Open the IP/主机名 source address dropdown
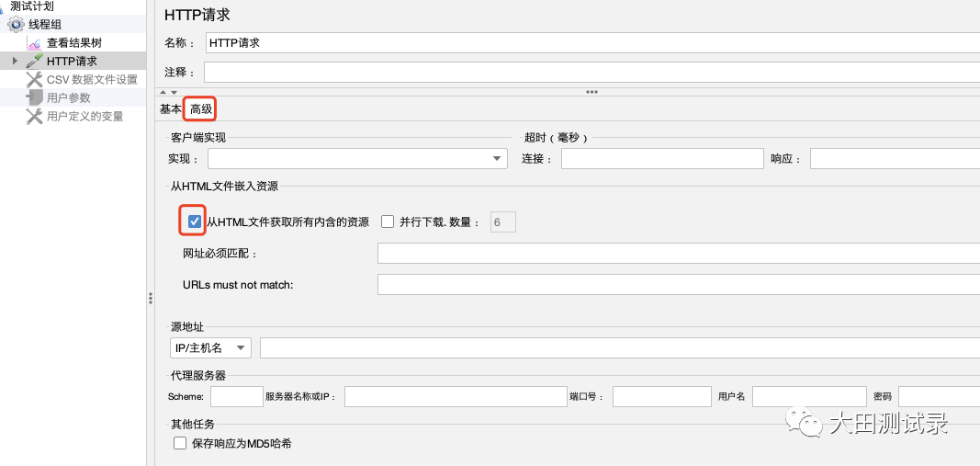This screenshot has height=466, width=980. (210, 347)
